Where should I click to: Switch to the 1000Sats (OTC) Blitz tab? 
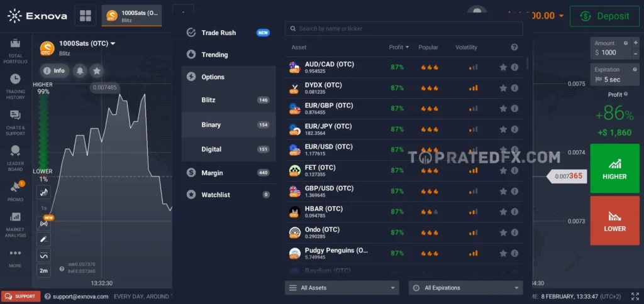click(131, 16)
